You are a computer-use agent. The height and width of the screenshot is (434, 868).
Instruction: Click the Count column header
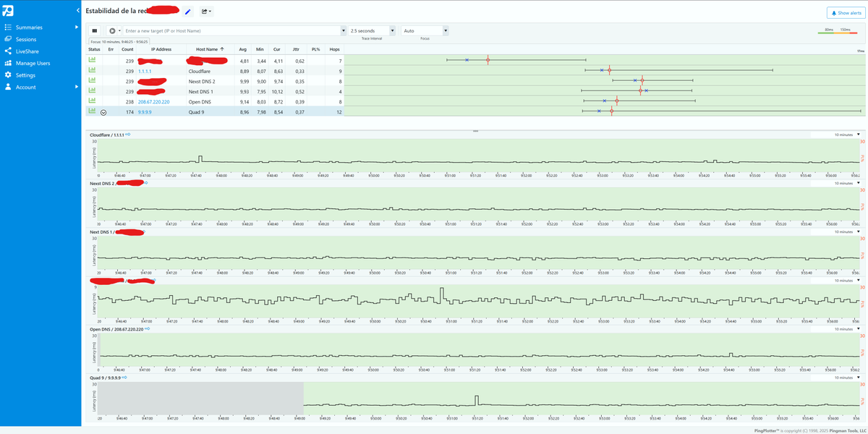click(127, 49)
